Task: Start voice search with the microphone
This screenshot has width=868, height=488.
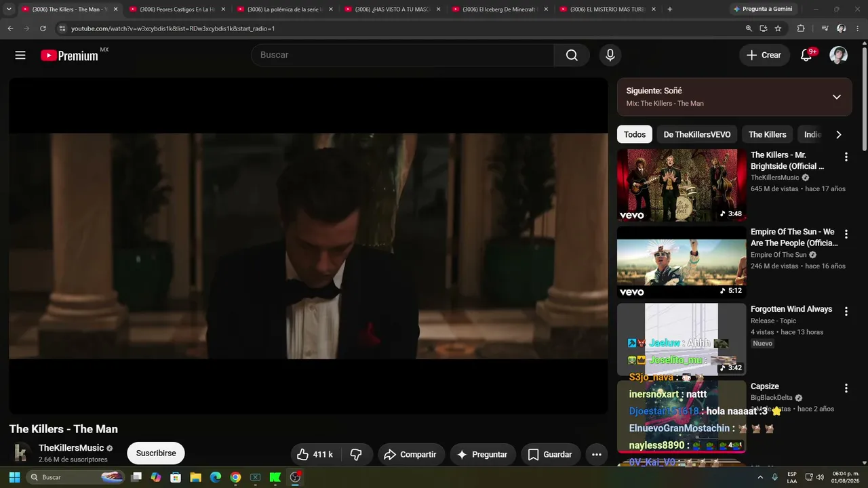Action: coord(610,56)
